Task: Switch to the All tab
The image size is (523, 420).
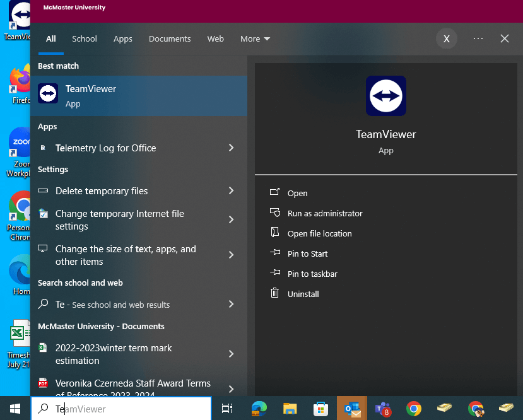Action: [x=51, y=39]
